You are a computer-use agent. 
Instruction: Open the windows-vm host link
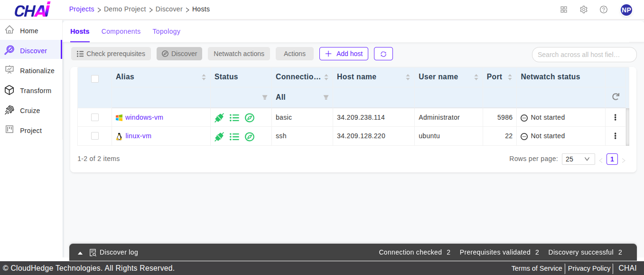144,117
